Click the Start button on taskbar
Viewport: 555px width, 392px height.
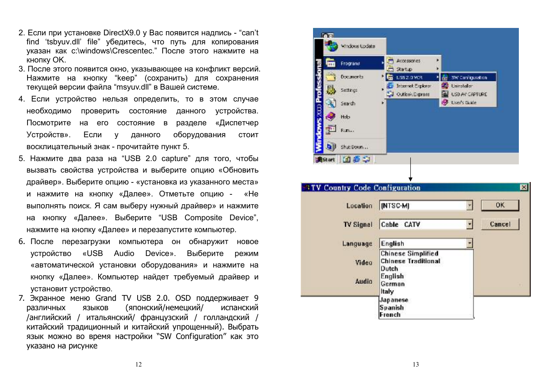[325, 159]
